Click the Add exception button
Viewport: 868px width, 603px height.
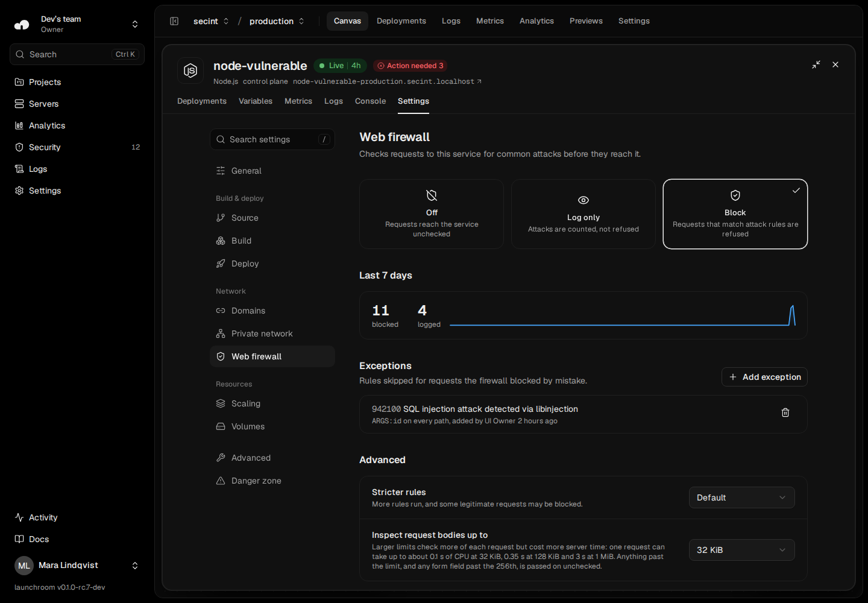(764, 377)
